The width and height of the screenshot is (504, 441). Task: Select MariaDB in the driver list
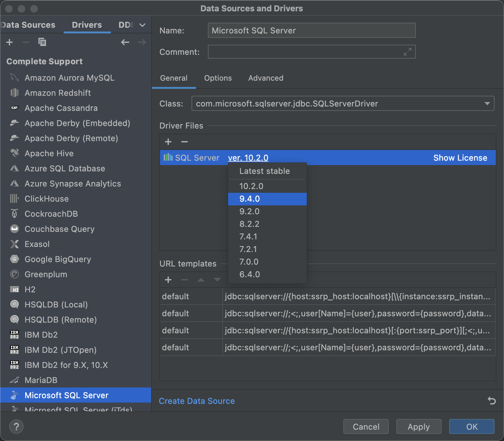(x=76, y=380)
